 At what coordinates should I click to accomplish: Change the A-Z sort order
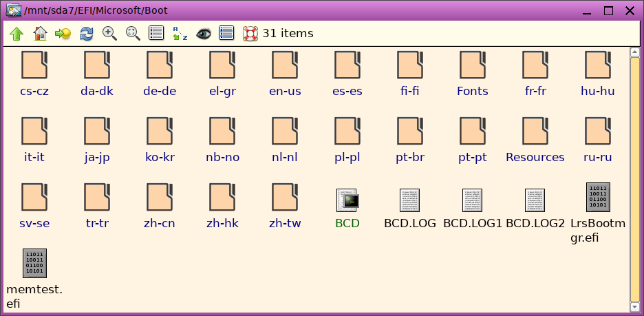tap(180, 33)
